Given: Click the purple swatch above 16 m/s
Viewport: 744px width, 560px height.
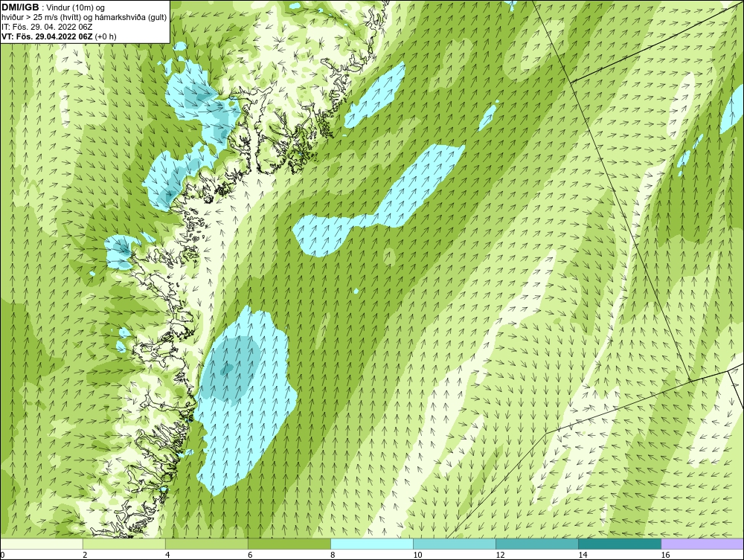Looking at the screenshot, I should (x=702, y=544).
